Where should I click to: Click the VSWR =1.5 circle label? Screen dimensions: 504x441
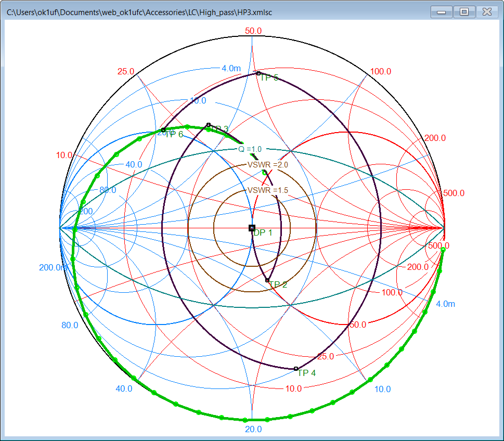pyautogui.click(x=267, y=190)
